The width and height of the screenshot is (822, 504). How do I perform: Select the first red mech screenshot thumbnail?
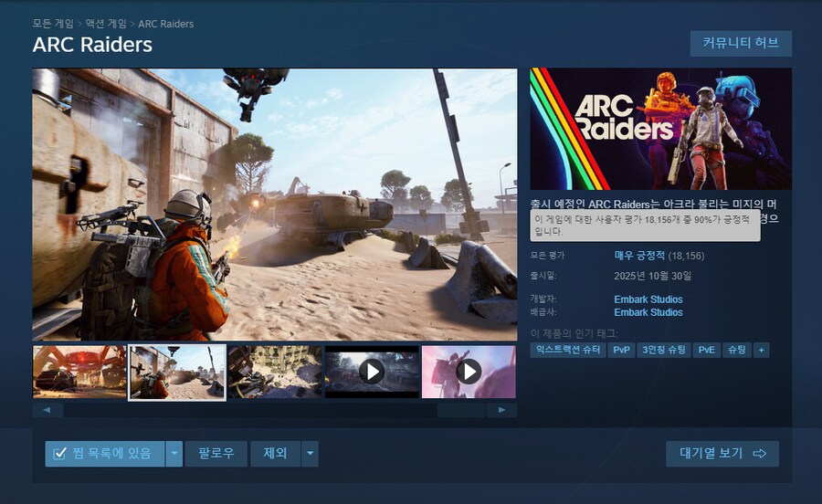pyautogui.click(x=79, y=372)
